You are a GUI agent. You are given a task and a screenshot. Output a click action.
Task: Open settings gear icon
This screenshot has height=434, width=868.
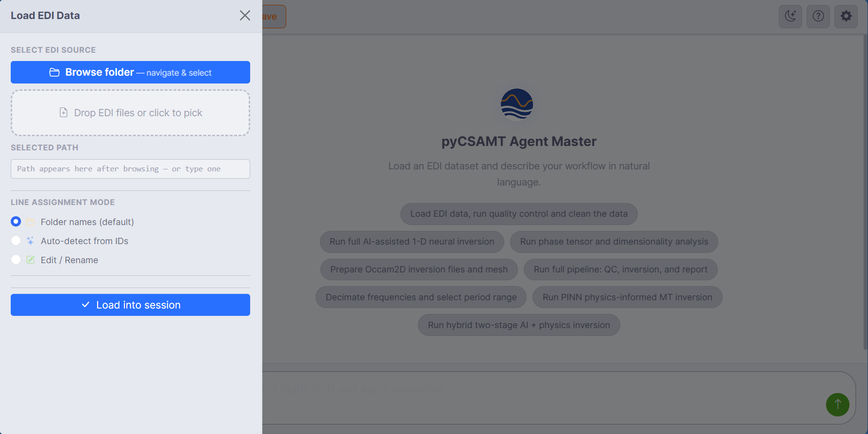point(846,16)
